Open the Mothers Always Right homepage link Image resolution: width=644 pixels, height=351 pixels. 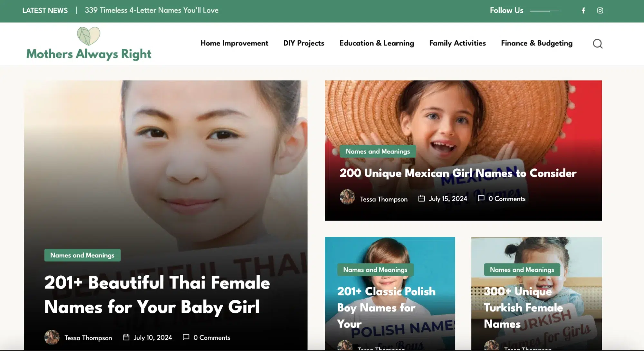pyautogui.click(x=89, y=54)
